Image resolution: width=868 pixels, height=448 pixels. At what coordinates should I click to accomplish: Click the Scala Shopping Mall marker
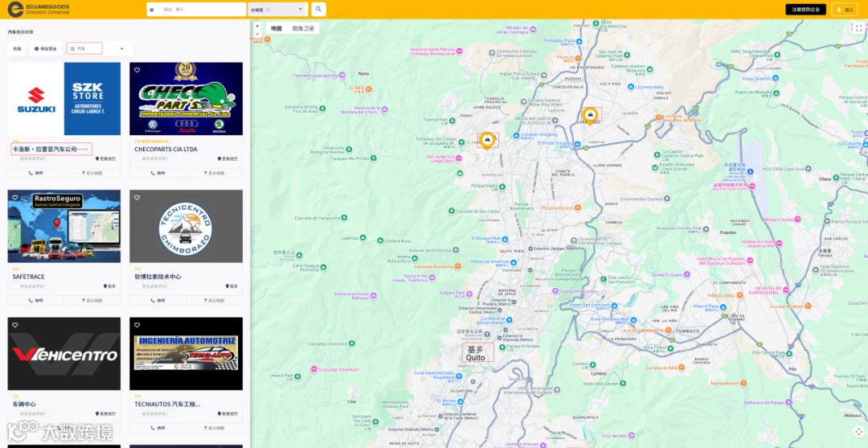click(633, 319)
